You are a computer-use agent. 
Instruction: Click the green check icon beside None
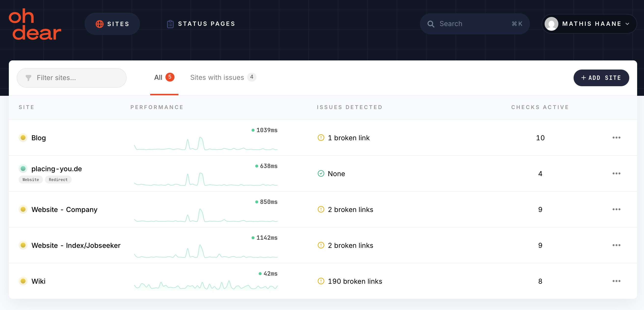(321, 173)
